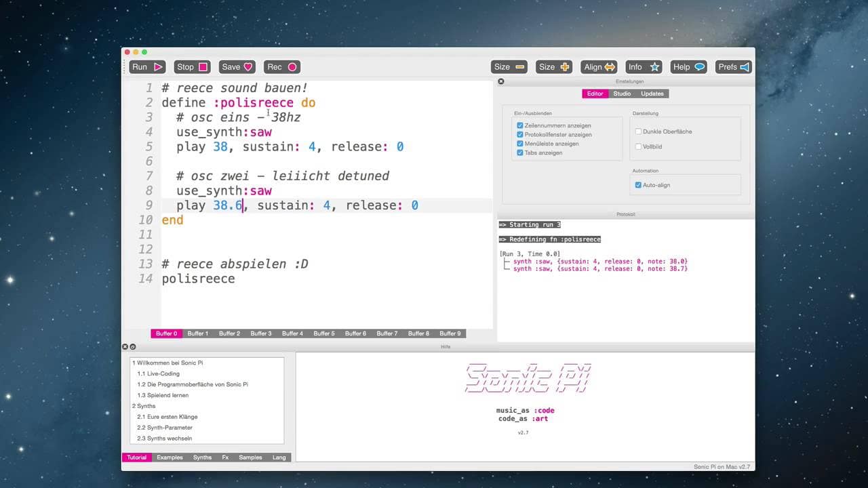Uncheck Zeilennummern anzeigen checkbox
Screen dimensions: 868x488
click(x=520, y=126)
